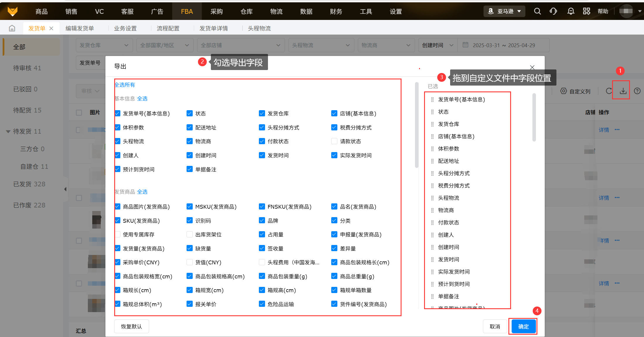Switch to the 流程配置 tab
Viewport: 644px width, 337px height.
click(168, 28)
